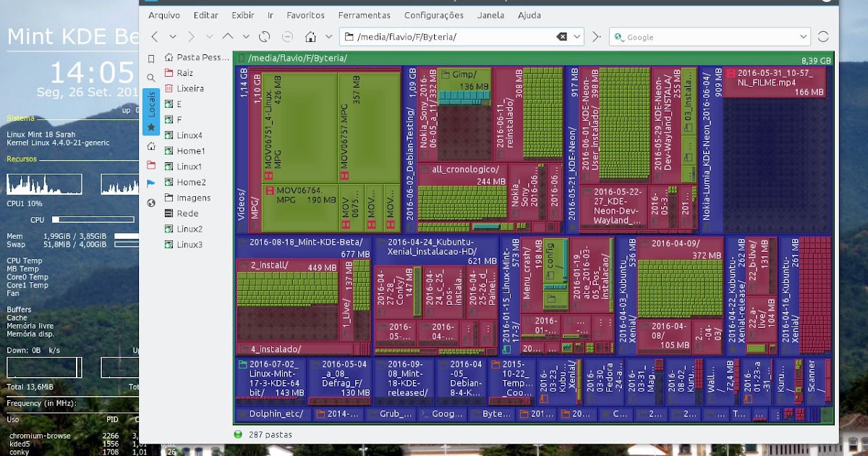
Task: Click the home toolbar icon
Action: (310, 37)
